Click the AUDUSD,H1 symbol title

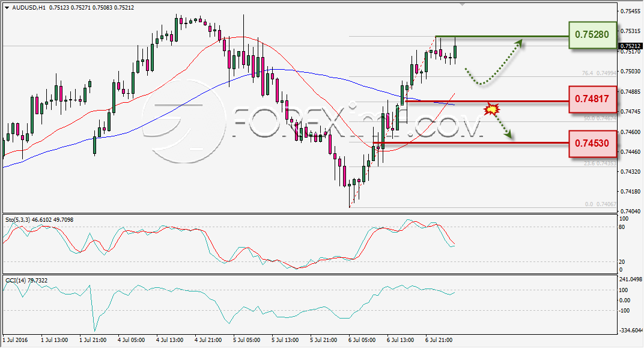pos(29,7)
